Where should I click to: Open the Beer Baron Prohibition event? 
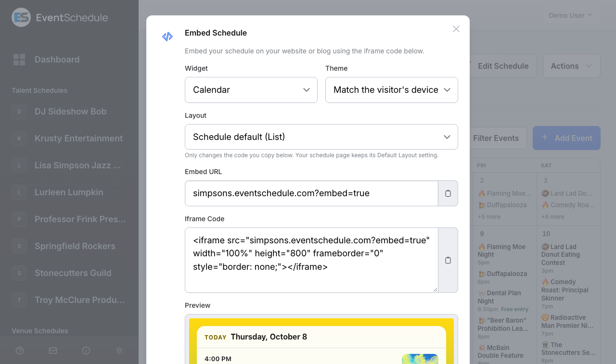click(x=503, y=328)
